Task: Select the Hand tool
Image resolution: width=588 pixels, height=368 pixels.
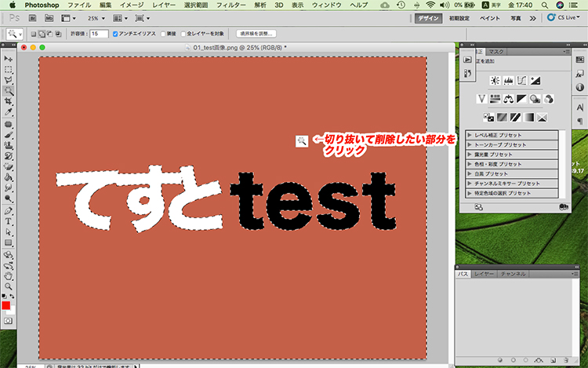Action: [9, 276]
